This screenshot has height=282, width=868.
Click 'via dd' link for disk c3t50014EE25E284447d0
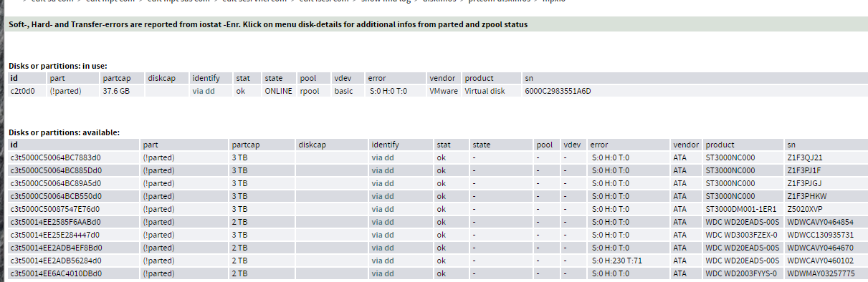382,235
